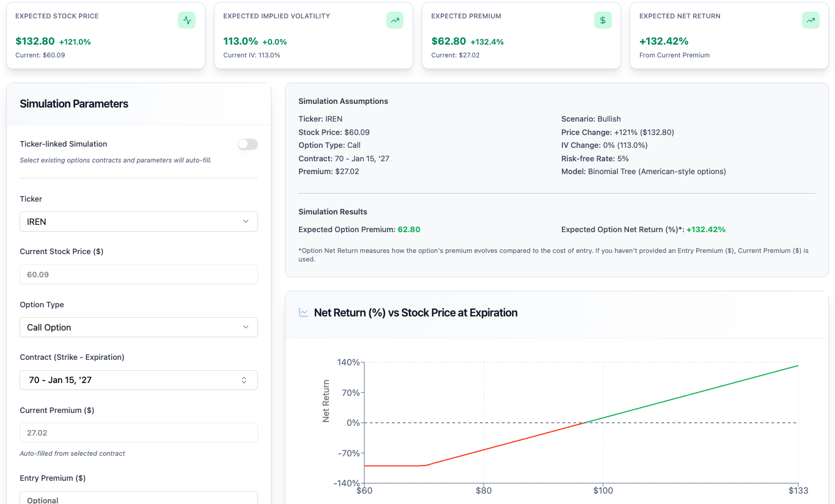Screen dimensions: 835x504
Task: Expand the Call Option type dropdown
Action: pyautogui.click(x=138, y=327)
